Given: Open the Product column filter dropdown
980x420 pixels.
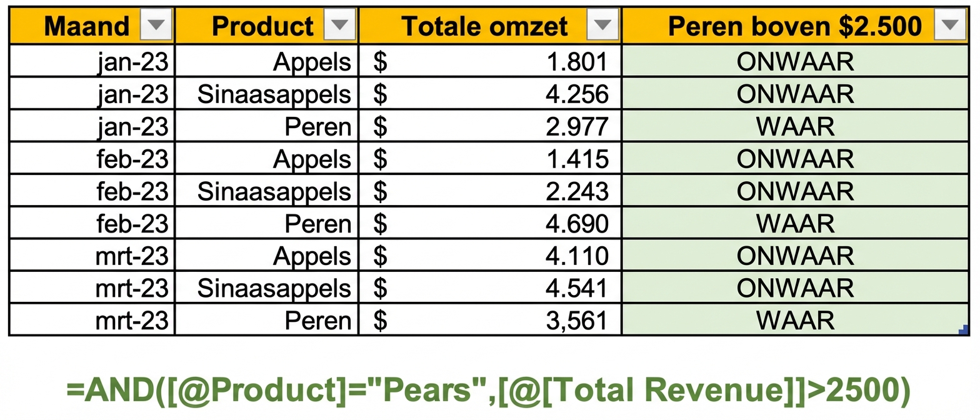Looking at the screenshot, I should [340, 26].
